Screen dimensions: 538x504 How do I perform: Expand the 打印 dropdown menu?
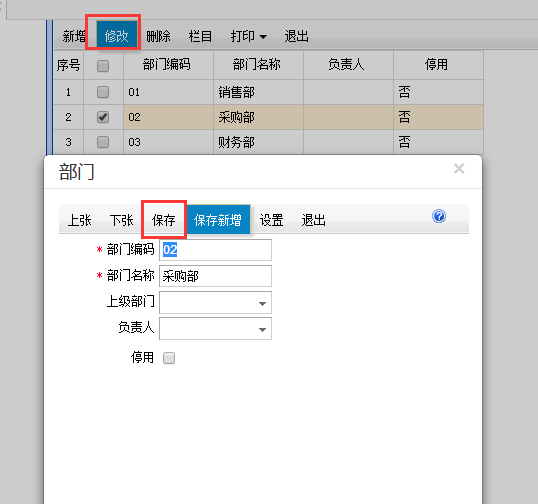coord(248,36)
